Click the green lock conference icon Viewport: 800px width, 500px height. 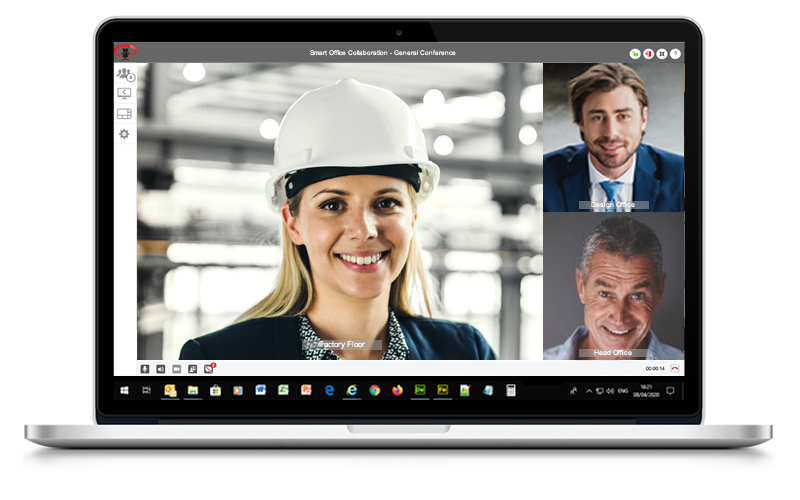pyautogui.click(x=635, y=53)
